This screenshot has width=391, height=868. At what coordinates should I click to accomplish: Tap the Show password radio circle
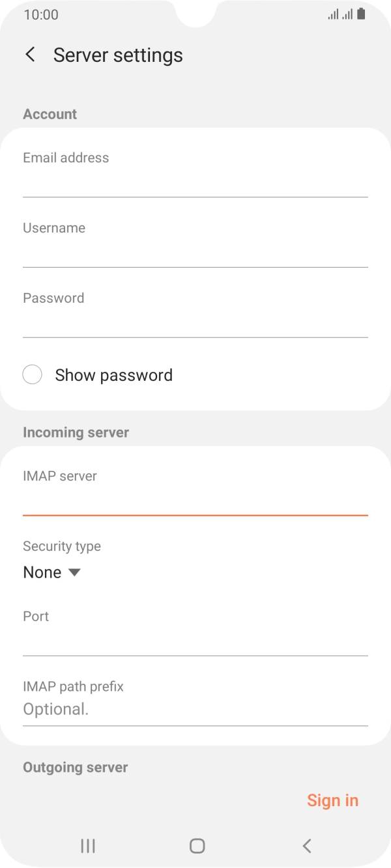(32, 374)
